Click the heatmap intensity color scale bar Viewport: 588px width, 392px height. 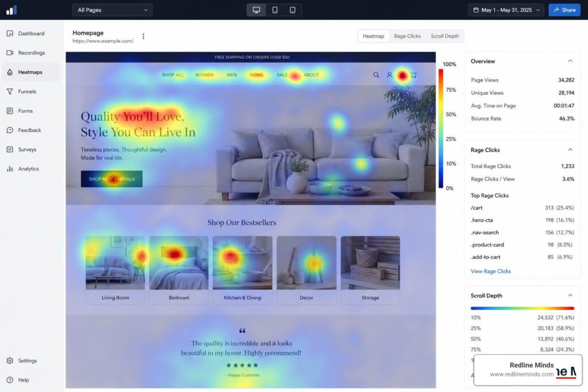coord(441,128)
